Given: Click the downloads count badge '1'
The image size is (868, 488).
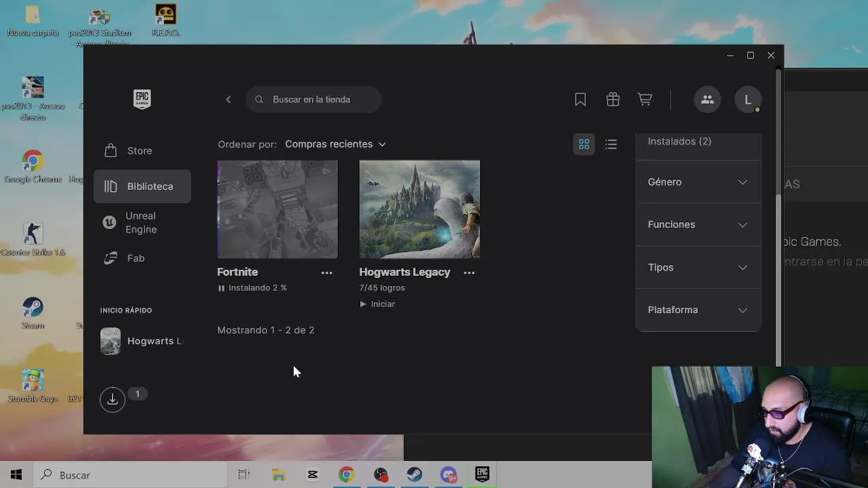Looking at the screenshot, I should [x=137, y=394].
